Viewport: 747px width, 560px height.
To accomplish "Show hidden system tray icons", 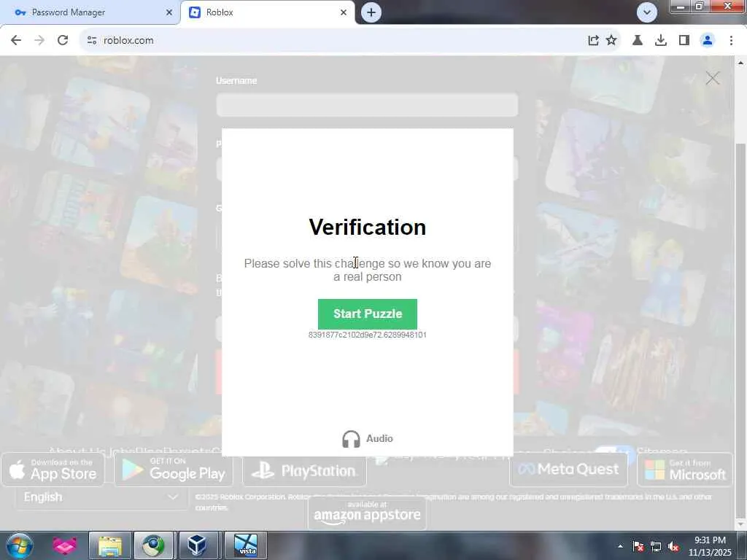I will pyautogui.click(x=620, y=546).
